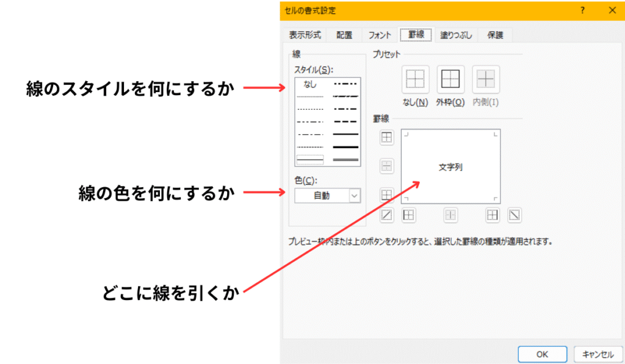Viewport: 625px width, 364px height.
Task: Toggle the bottom border button
Action: pos(386,195)
